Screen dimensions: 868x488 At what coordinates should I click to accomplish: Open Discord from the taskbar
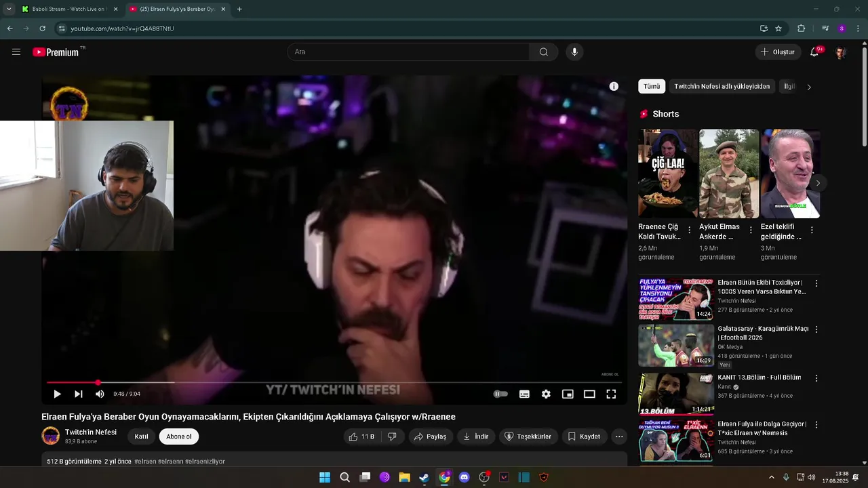click(x=464, y=477)
